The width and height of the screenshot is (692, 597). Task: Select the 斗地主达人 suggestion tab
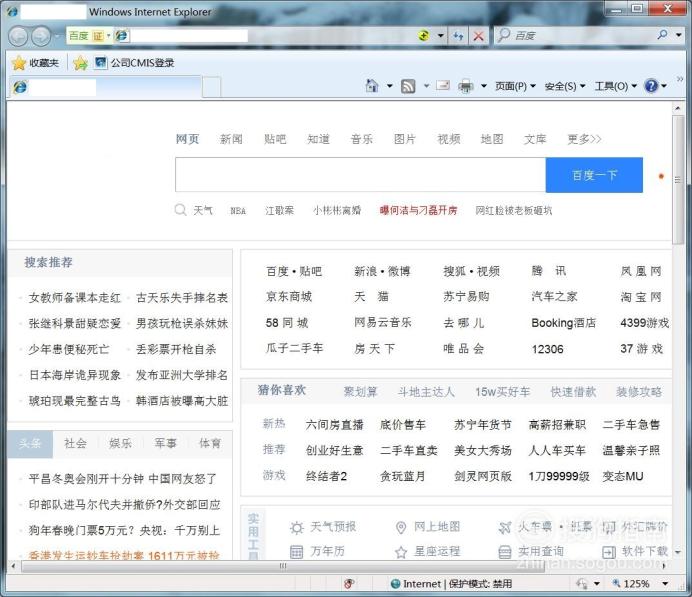tap(426, 392)
